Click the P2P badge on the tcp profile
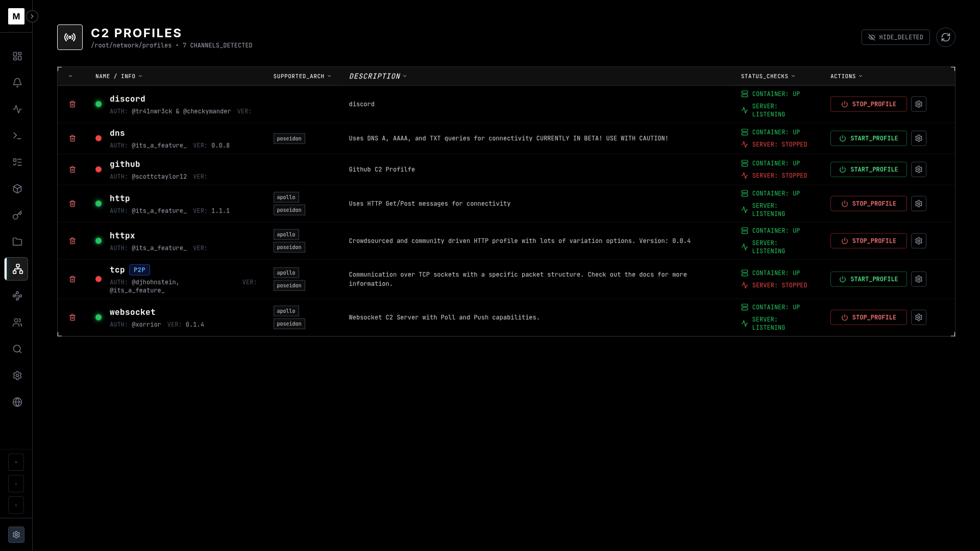This screenshot has width=980, height=551. point(139,270)
